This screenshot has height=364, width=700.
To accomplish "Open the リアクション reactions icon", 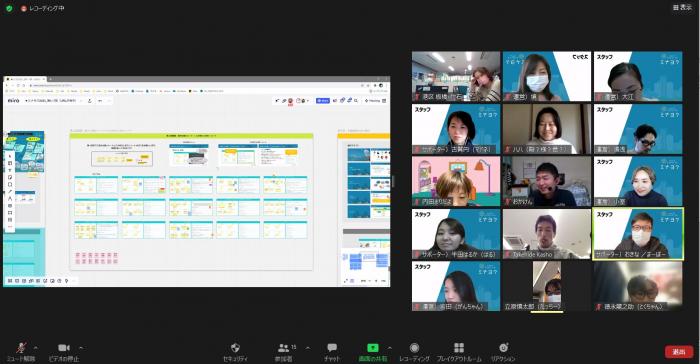I will (x=504, y=347).
